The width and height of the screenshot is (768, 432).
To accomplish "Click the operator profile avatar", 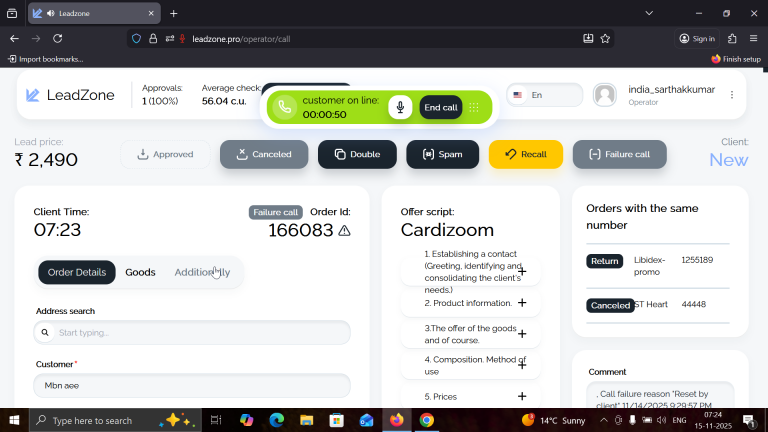I will pos(604,95).
